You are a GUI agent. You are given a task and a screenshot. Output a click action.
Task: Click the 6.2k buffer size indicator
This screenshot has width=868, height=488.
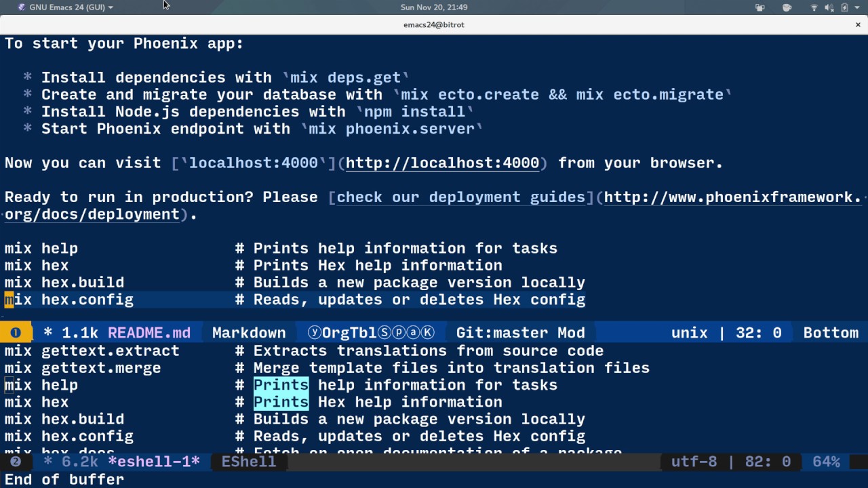tap(80, 462)
